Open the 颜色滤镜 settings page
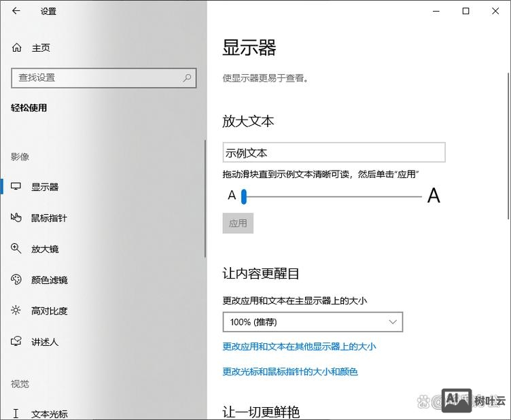 point(104,280)
